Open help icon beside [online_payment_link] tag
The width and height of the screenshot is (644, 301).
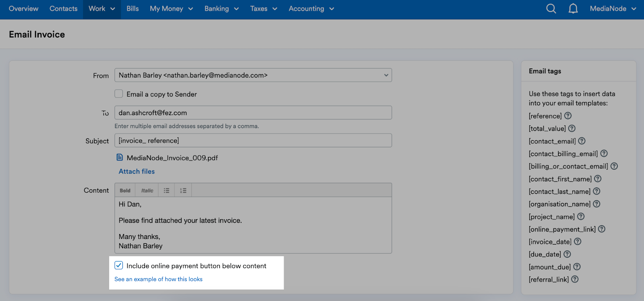tap(602, 229)
